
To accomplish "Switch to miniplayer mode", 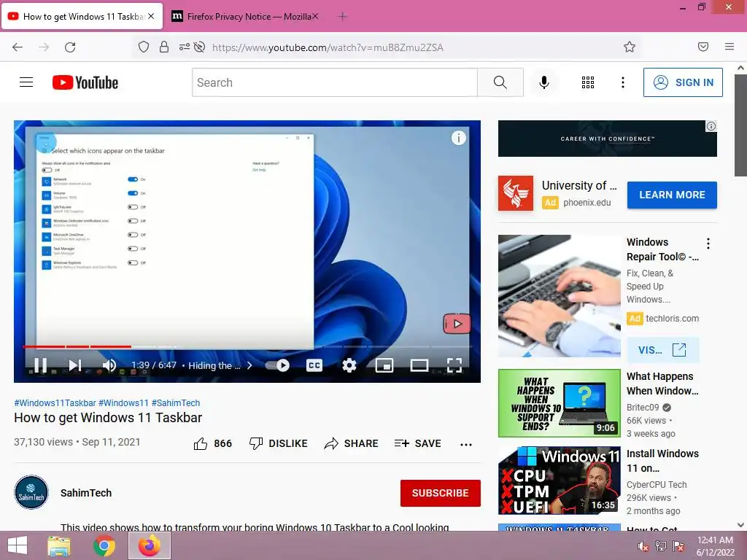I will [384, 365].
